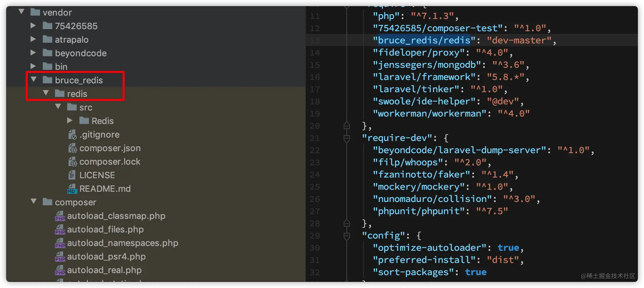Fold the block ending at line 20
Image resolution: width=644 pixels, height=288 pixels.
pos(346,126)
